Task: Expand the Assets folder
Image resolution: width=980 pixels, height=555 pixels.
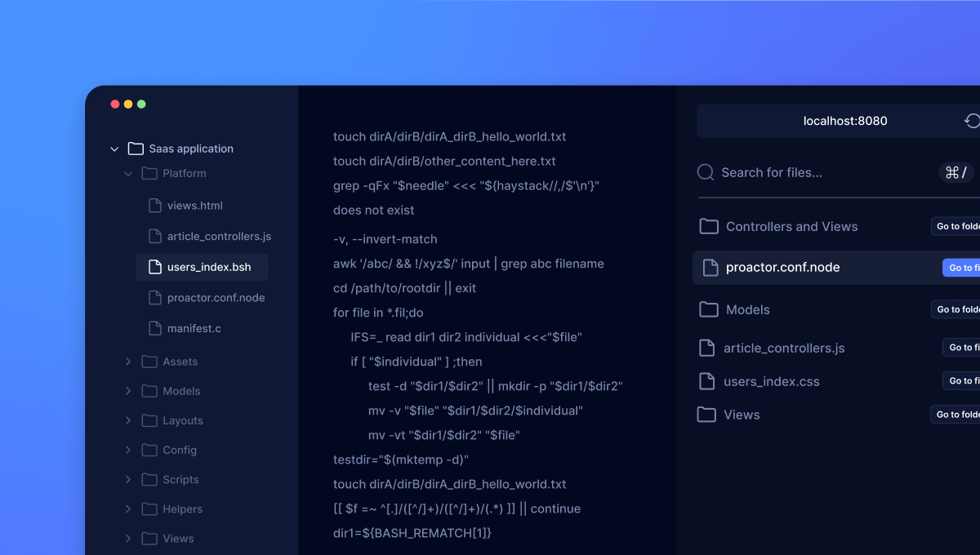Action: point(128,361)
